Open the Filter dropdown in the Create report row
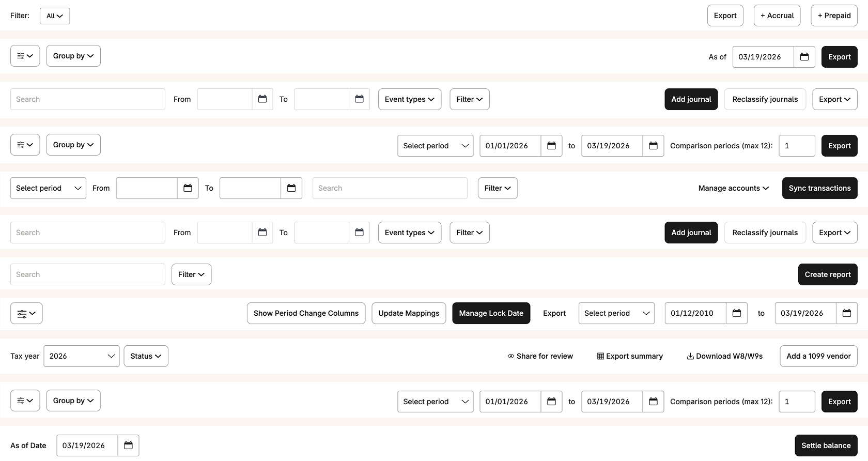This screenshot has height=461, width=868. click(191, 274)
